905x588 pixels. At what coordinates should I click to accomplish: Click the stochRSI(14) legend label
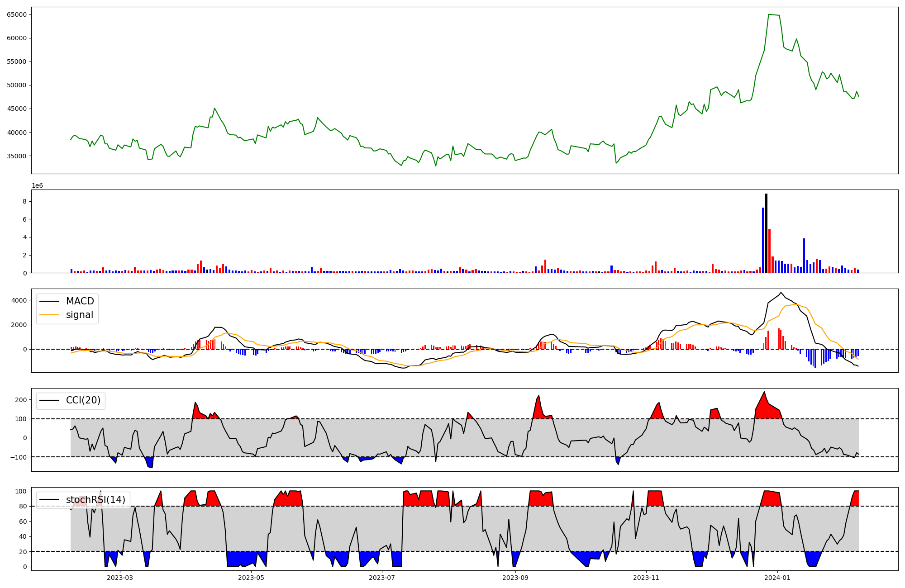[x=95, y=499]
